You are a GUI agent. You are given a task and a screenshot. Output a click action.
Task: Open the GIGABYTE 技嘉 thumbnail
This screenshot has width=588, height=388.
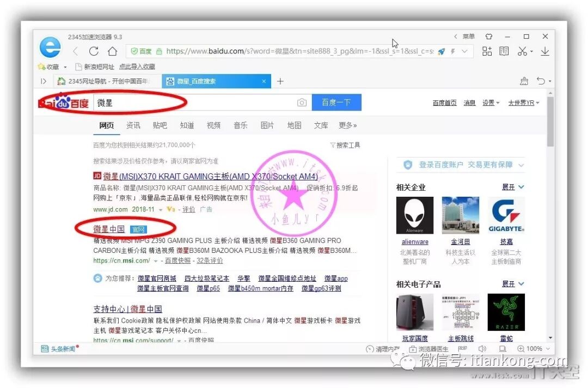(506, 215)
